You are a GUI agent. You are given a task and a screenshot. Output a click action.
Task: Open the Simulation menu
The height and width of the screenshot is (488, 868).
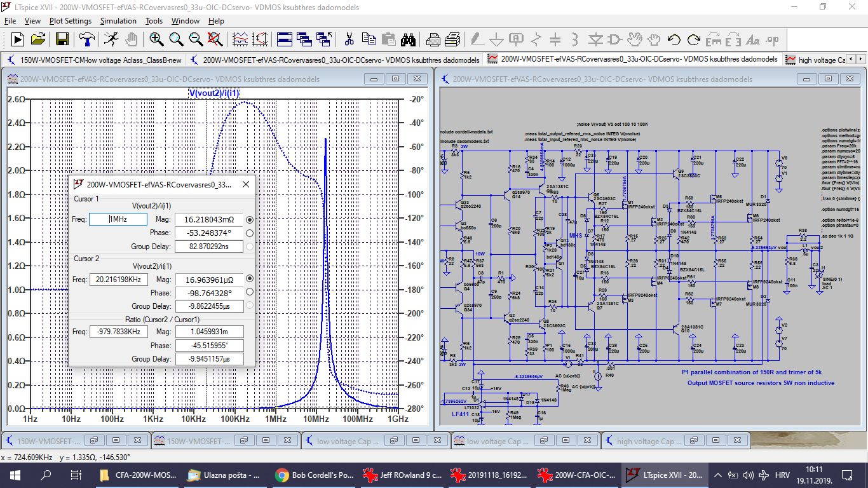pos(118,20)
